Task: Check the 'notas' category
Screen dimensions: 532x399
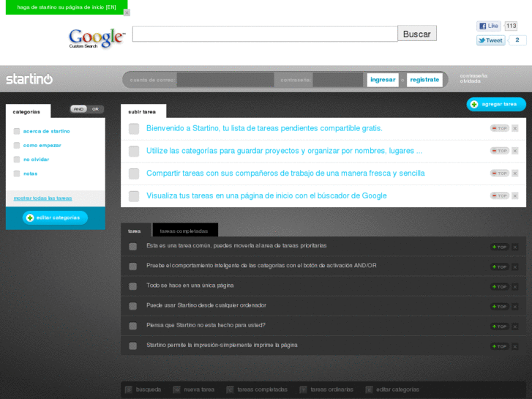Action: (x=17, y=174)
